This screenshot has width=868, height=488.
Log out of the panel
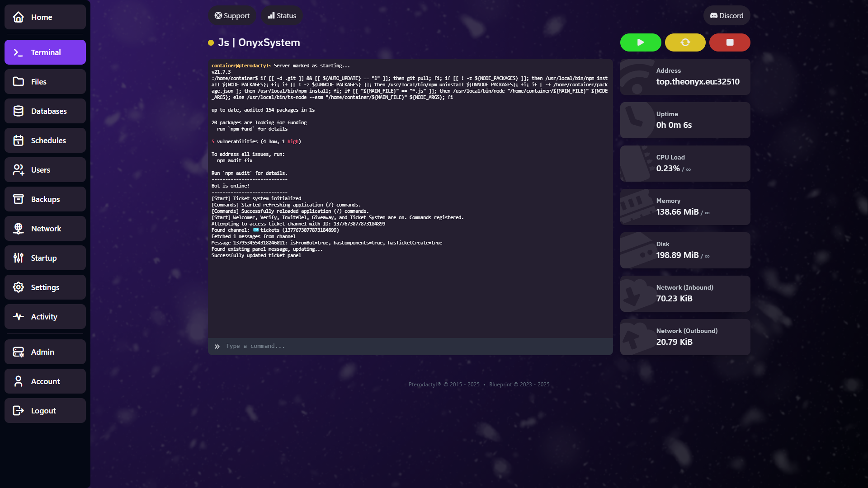(x=45, y=411)
